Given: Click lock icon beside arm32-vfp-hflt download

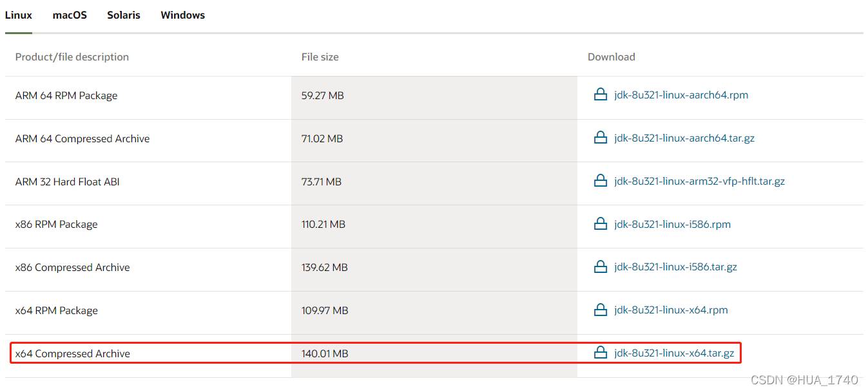Looking at the screenshot, I should click(600, 182).
